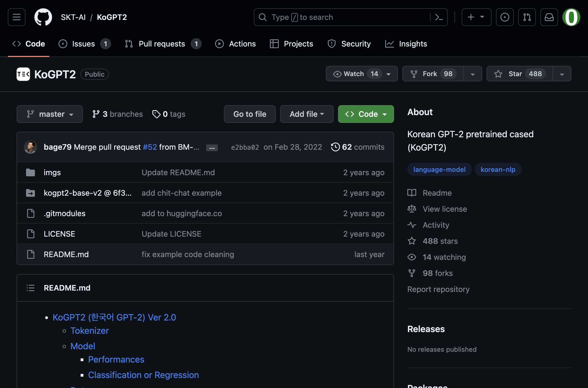Image resolution: width=588 pixels, height=388 pixels.
Task: Go to GitHub homepage via Octocat logo
Action: 43,17
